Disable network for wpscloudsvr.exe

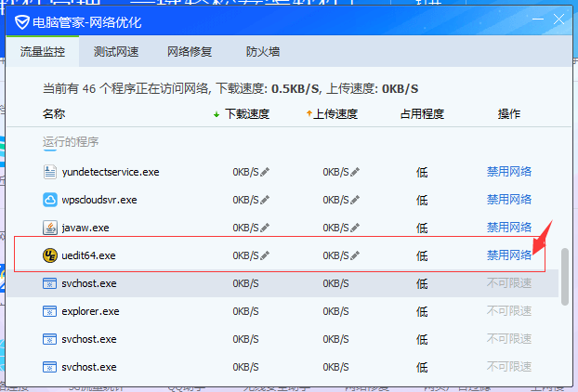click(509, 200)
